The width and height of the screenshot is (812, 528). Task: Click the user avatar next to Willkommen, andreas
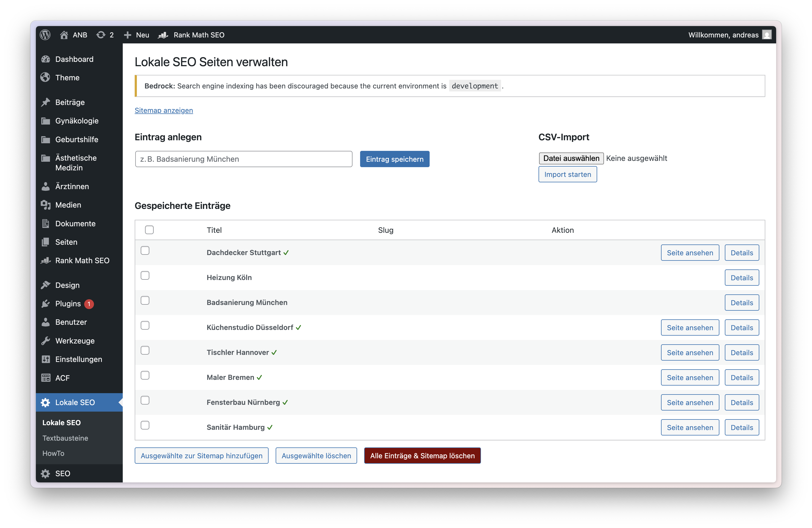click(767, 35)
